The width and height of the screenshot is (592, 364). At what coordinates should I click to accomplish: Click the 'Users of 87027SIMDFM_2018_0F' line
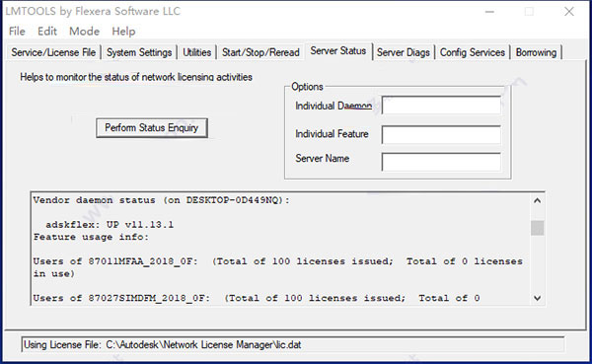[257, 298]
